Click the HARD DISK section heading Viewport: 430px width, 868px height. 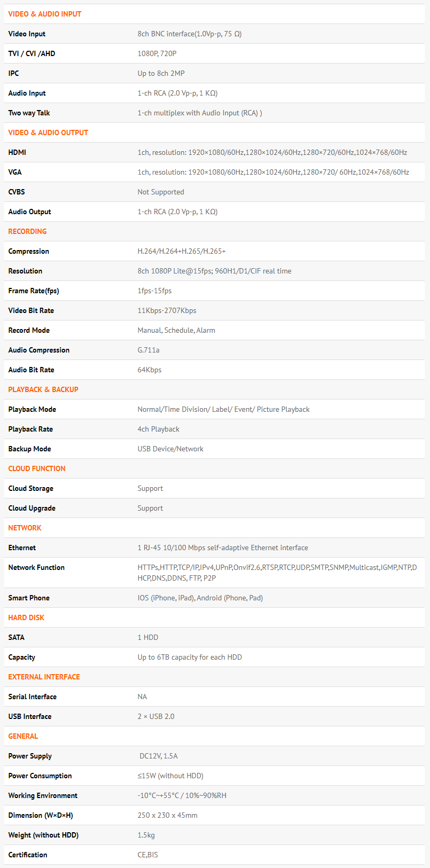pos(26,617)
